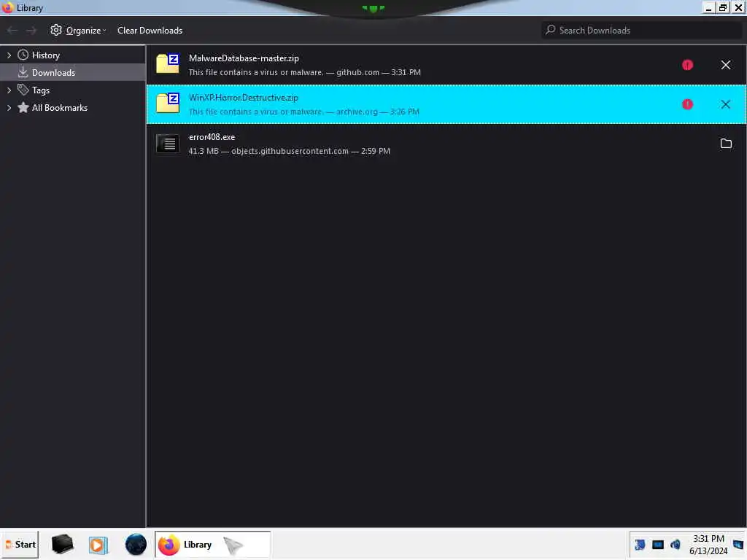This screenshot has height=560, width=747.
Task: Click the Tags label icon
Action: (23, 90)
